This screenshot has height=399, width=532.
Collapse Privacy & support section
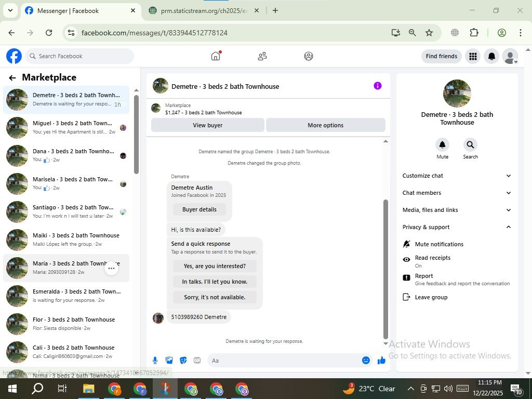(457, 227)
